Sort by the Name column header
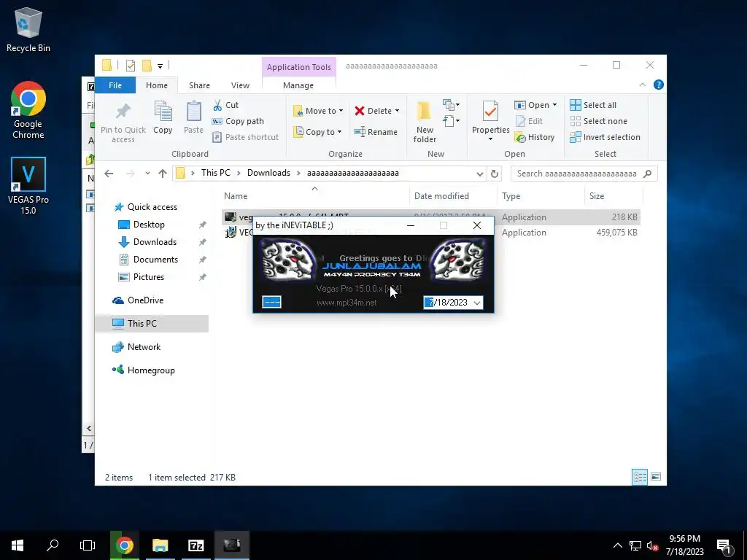 236,196
